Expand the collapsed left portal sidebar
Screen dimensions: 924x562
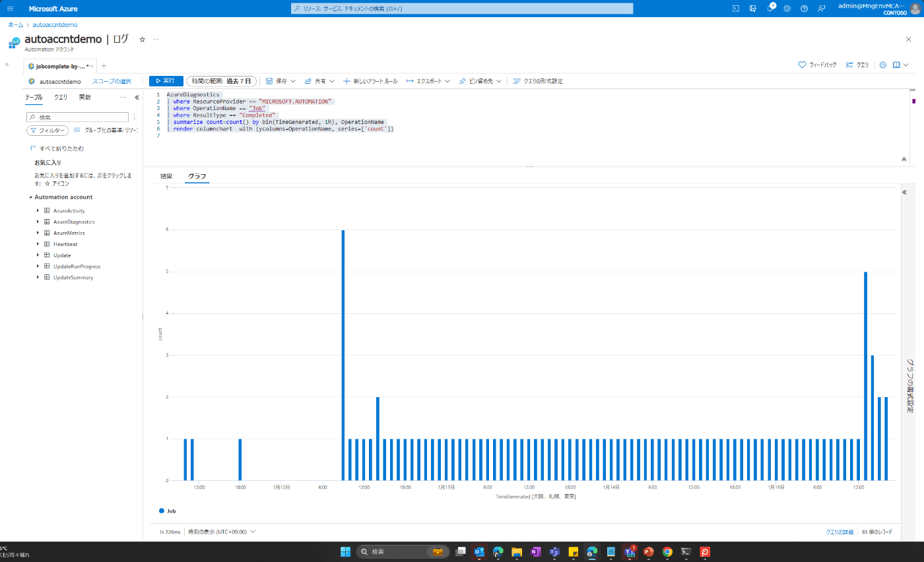pyautogui.click(x=7, y=65)
